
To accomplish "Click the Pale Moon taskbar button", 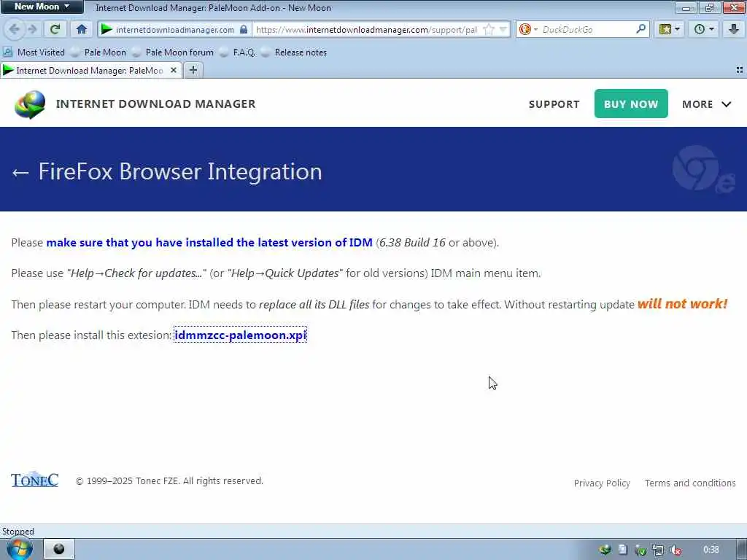I will [59, 549].
